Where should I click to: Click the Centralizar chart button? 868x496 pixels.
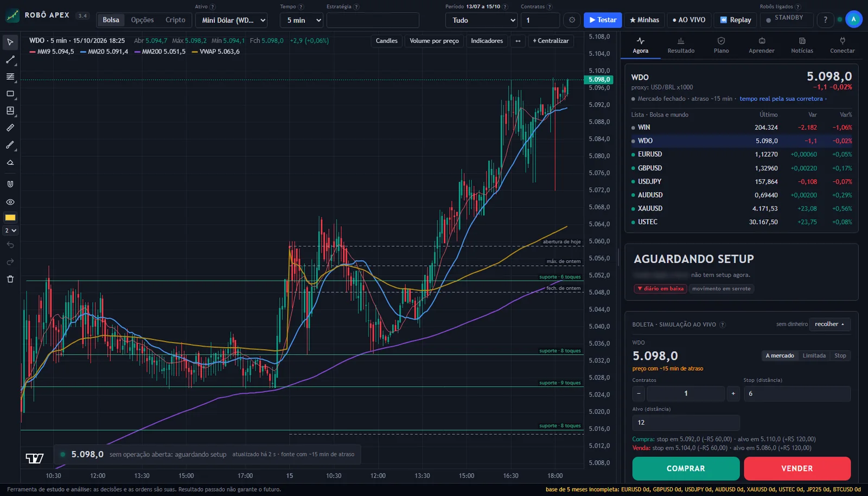551,41
